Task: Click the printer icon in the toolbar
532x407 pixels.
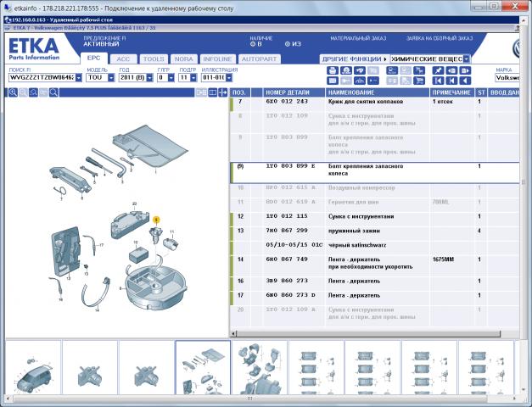Action: [x=332, y=70]
